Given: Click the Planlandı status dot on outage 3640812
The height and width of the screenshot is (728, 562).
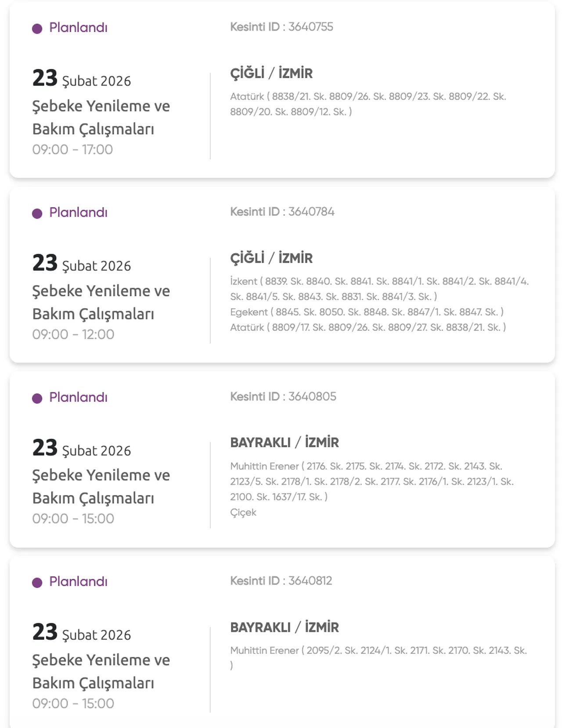Looking at the screenshot, I should pos(37,581).
